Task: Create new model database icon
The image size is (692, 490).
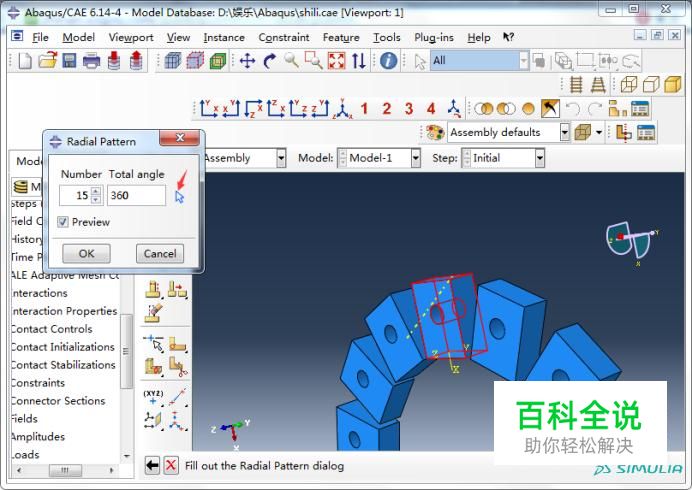Action: (x=25, y=60)
